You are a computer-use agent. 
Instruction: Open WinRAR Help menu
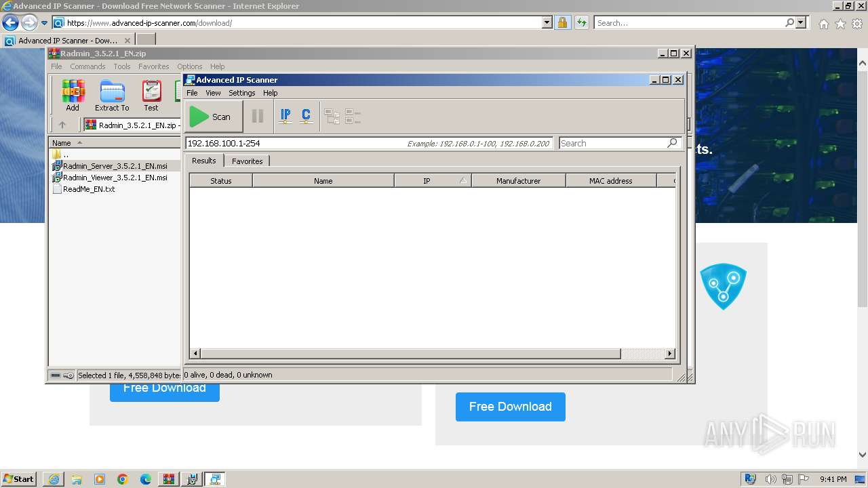(x=217, y=66)
